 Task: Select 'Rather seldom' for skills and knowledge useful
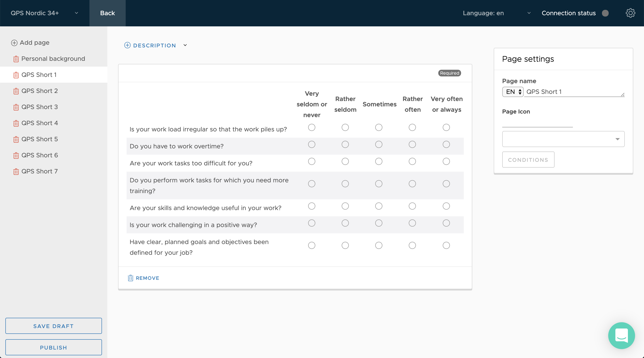pyautogui.click(x=345, y=206)
